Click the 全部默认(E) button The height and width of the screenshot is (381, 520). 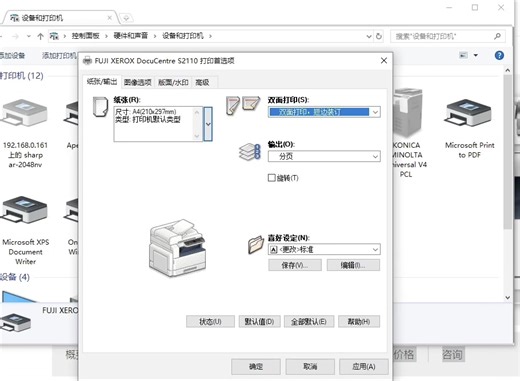point(309,322)
